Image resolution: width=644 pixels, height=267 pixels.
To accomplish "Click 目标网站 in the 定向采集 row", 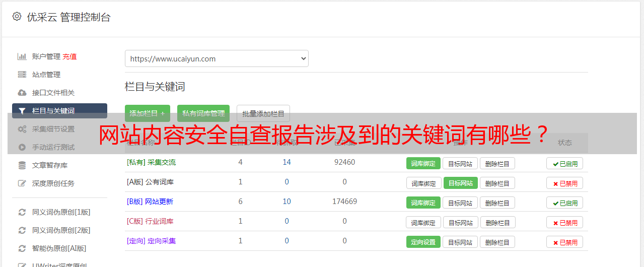I will click(x=460, y=242).
